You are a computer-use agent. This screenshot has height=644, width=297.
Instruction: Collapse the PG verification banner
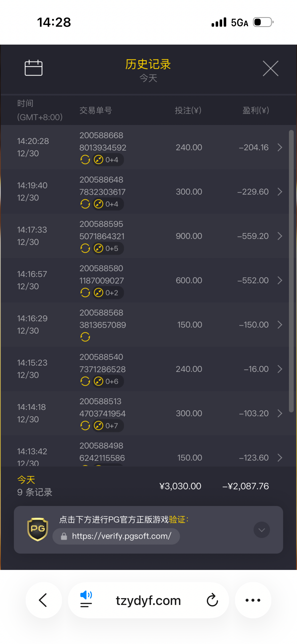[261, 530]
